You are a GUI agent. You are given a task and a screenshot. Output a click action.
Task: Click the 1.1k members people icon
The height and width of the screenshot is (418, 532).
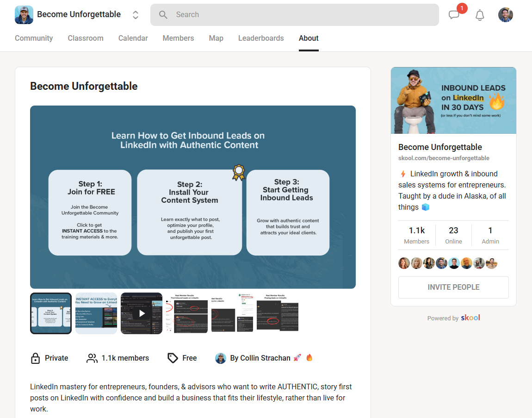92,358
